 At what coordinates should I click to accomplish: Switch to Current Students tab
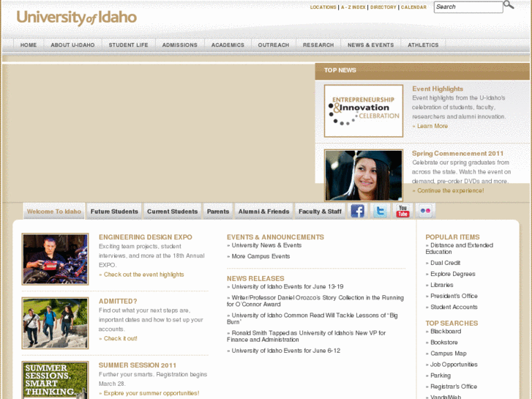(x=173, y=212)
